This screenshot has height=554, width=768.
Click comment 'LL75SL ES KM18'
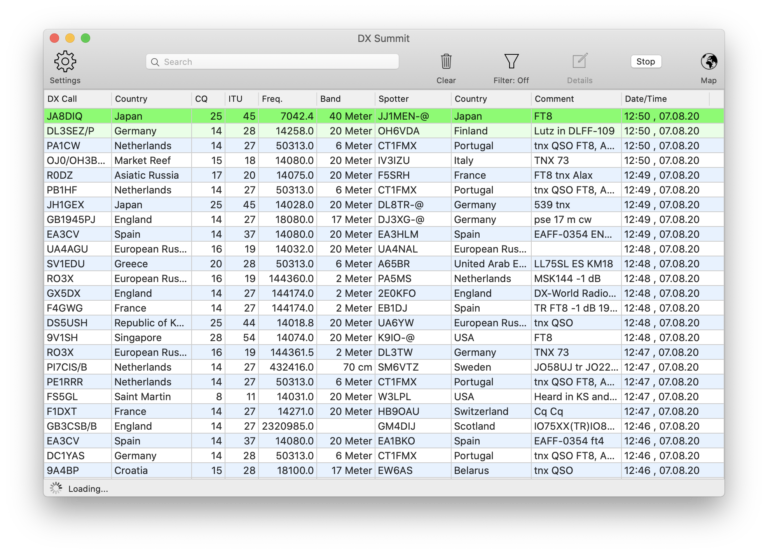(x=573, y=264)
